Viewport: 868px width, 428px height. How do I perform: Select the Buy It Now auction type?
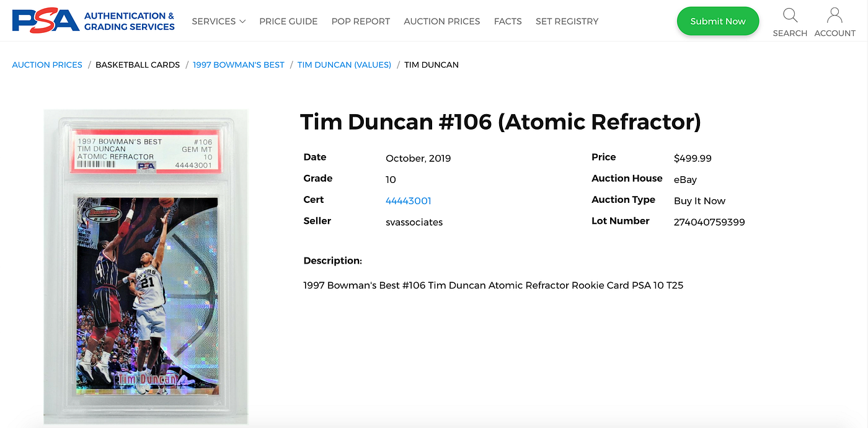coord(699,201)
